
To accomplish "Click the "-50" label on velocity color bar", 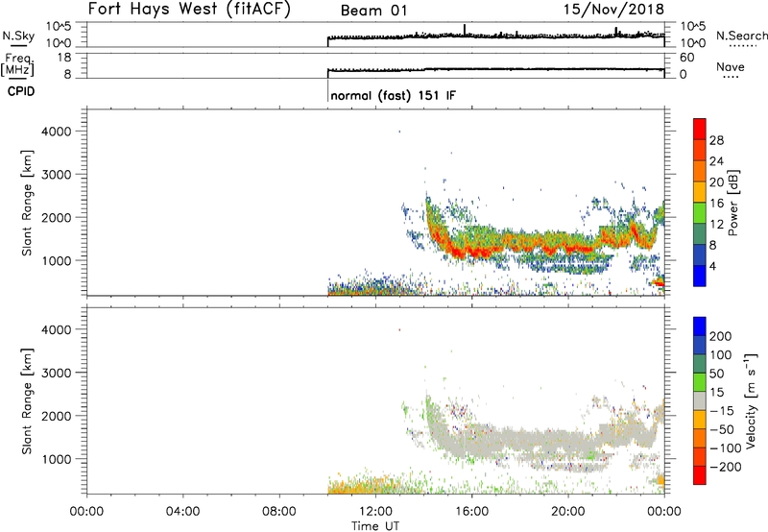I will (722, 429).
